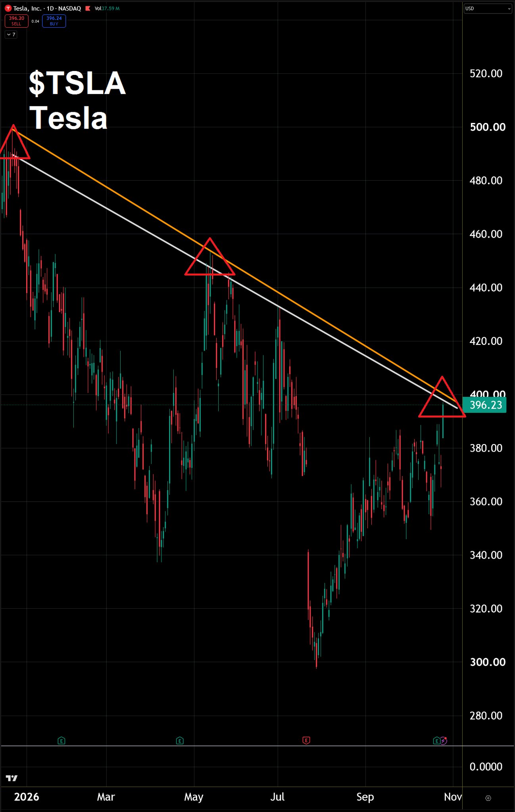This screenshot has height=812, width=515.
Task: Click the Mar label on the time axis
Action: point(106,797)
